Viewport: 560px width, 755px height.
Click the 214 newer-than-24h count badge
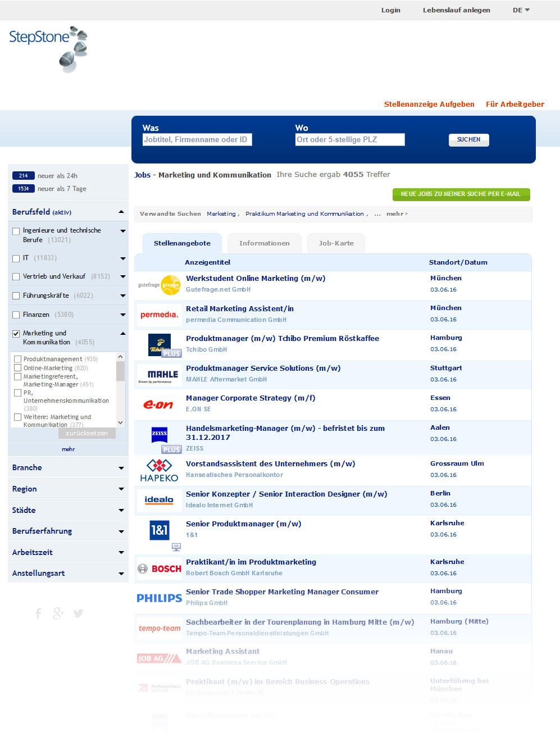pos(24,176)
